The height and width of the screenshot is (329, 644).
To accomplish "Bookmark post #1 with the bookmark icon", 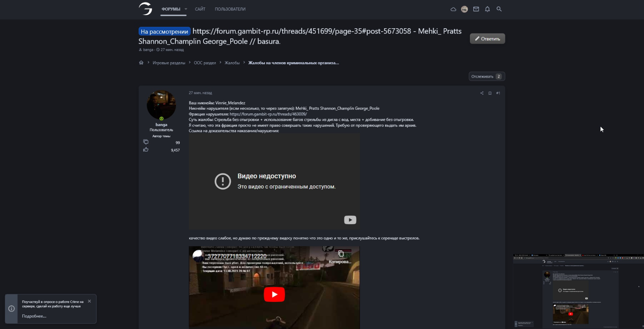I will [x=490, y=93].
